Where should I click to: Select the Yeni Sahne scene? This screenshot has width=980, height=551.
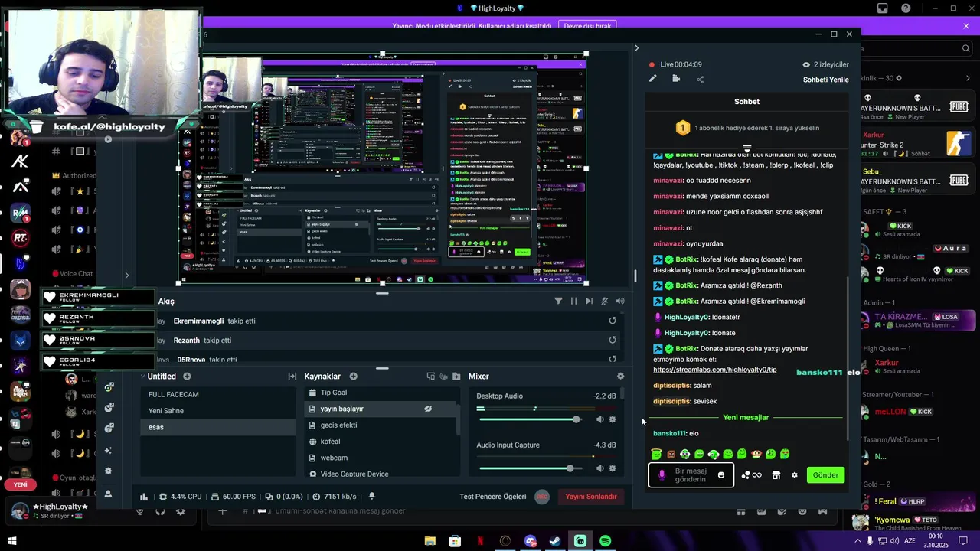218,411
